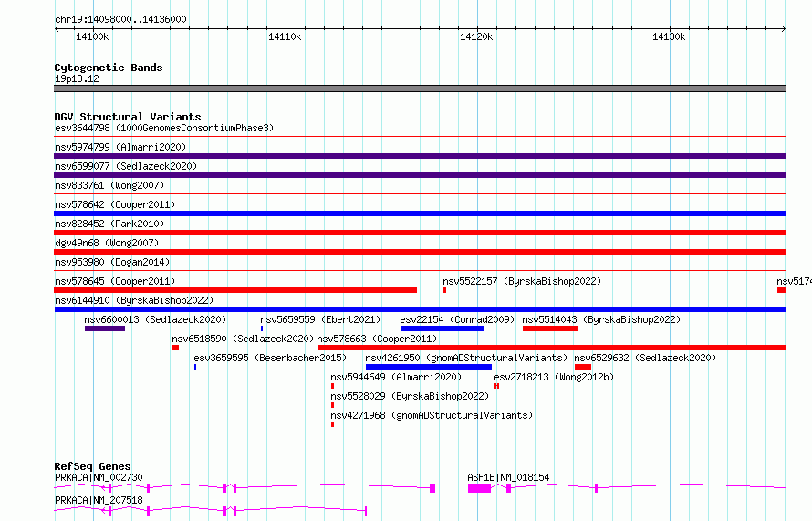Select the dgv49n68 Wong2007 red bar

[x=420, y=252]
